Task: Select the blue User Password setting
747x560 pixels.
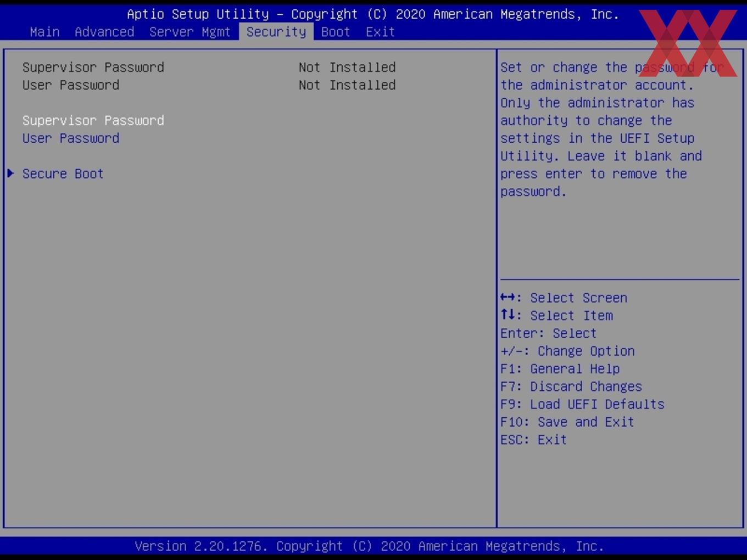Action: [71, 138]
